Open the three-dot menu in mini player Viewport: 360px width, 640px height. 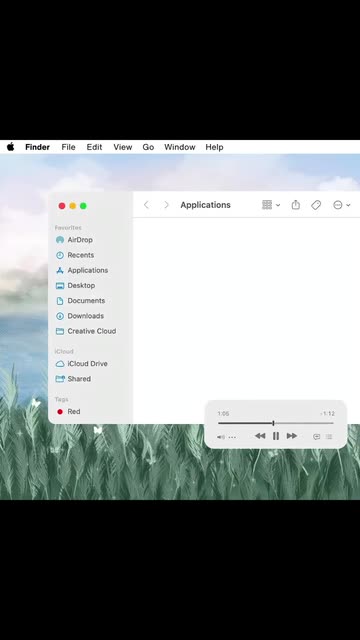click(x=232, y=437)
